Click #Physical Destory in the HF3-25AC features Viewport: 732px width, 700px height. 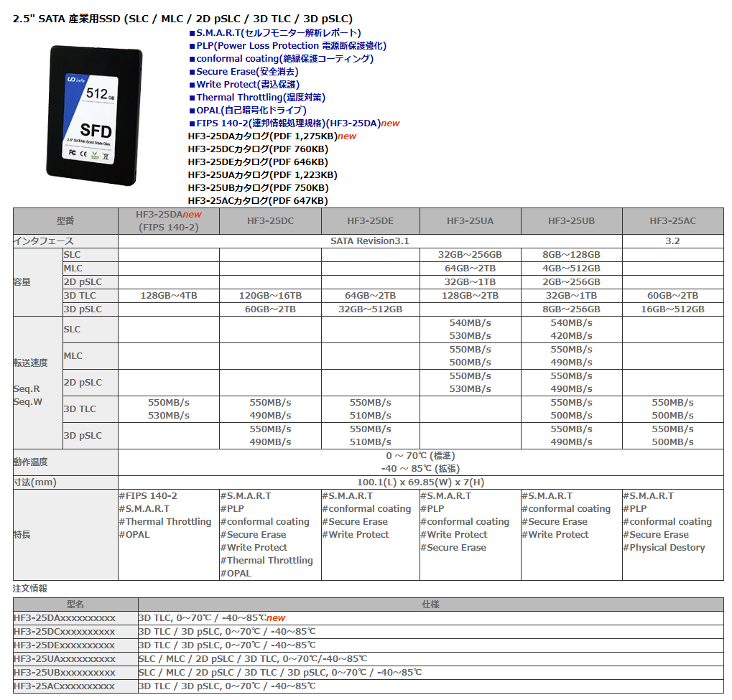[x=664, y=547]
